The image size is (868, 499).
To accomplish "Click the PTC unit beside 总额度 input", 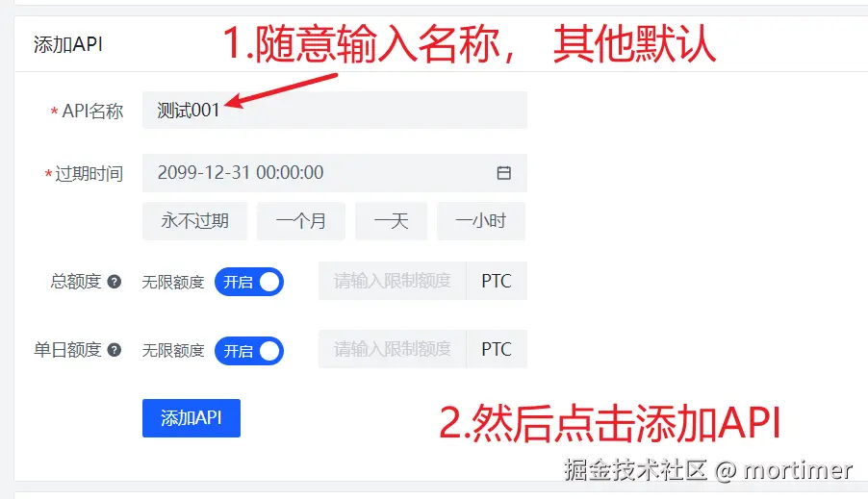I will (497, 281).
